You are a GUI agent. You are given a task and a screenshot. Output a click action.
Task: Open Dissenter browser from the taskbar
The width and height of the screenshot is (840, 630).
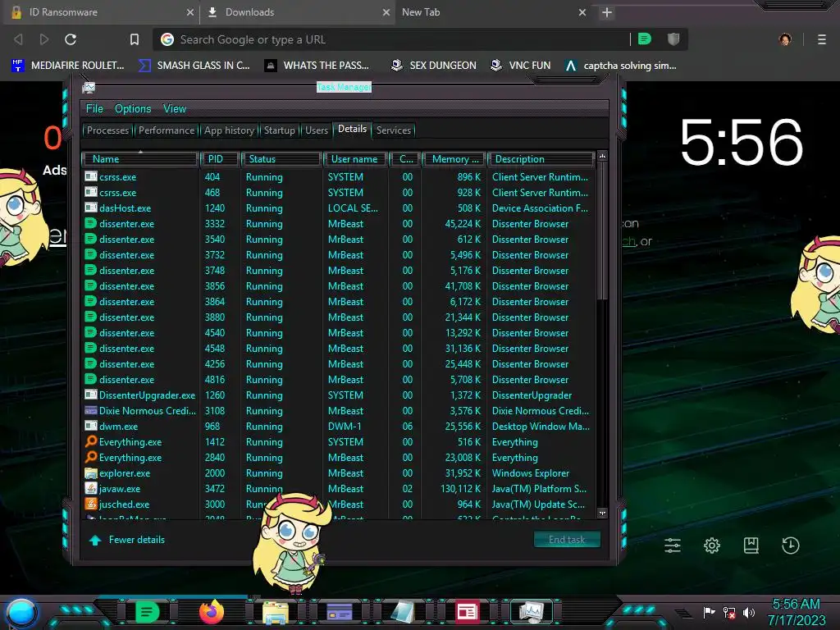pos(148,612)
